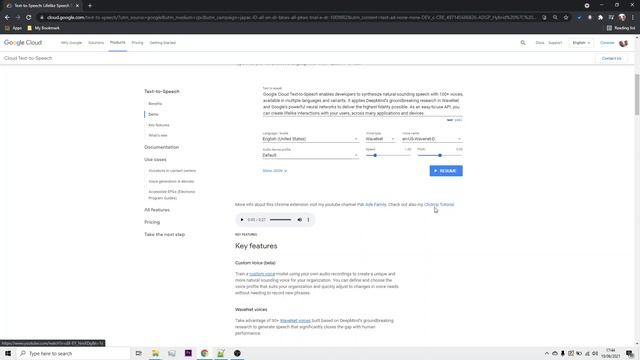This screenshot has width=640, height=360.
Task: Click the Google Cloud logo
Action: (x=23, y=42)
